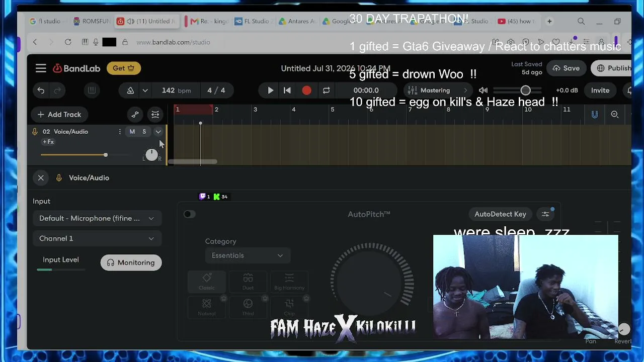Go back in browser history
The image size is (644, 362).
coord(35,42)
